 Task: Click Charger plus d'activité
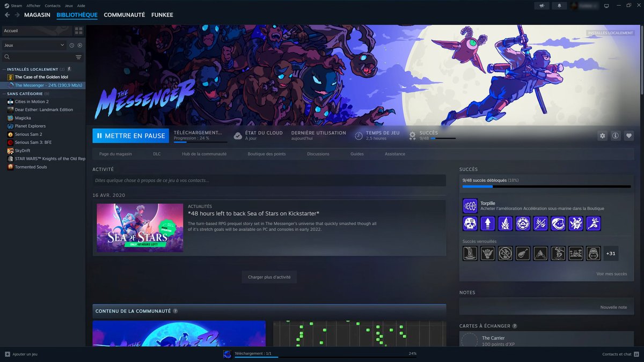269,277
